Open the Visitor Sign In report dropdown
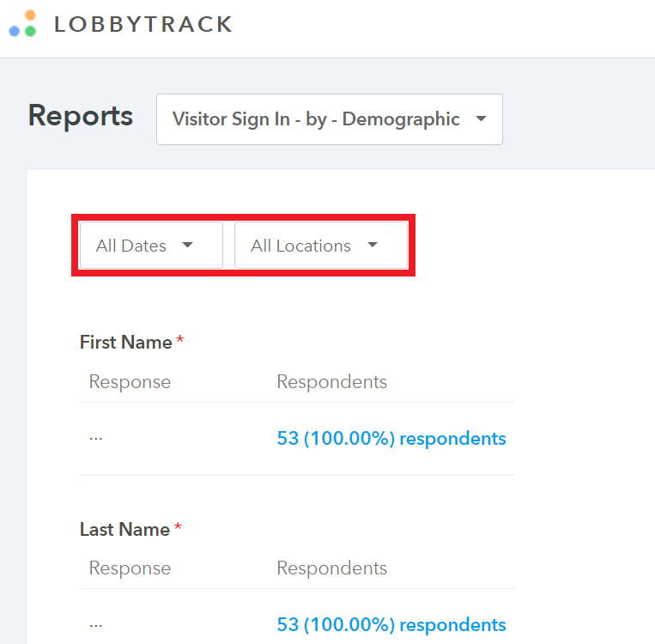Image resolution: width=655 pixels, height=644 pixels. 329,119
